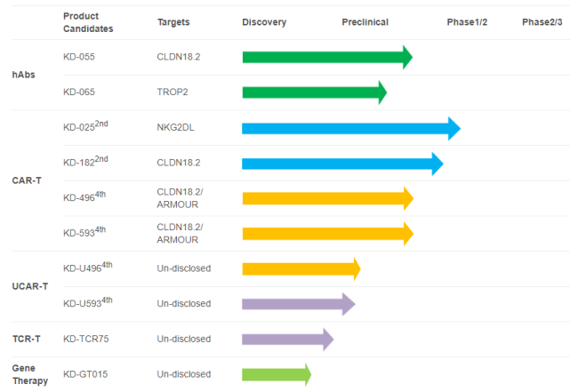Open the KD-025 second-generation candidate
The image size is (570, 392).
click(x=85, y=127)
